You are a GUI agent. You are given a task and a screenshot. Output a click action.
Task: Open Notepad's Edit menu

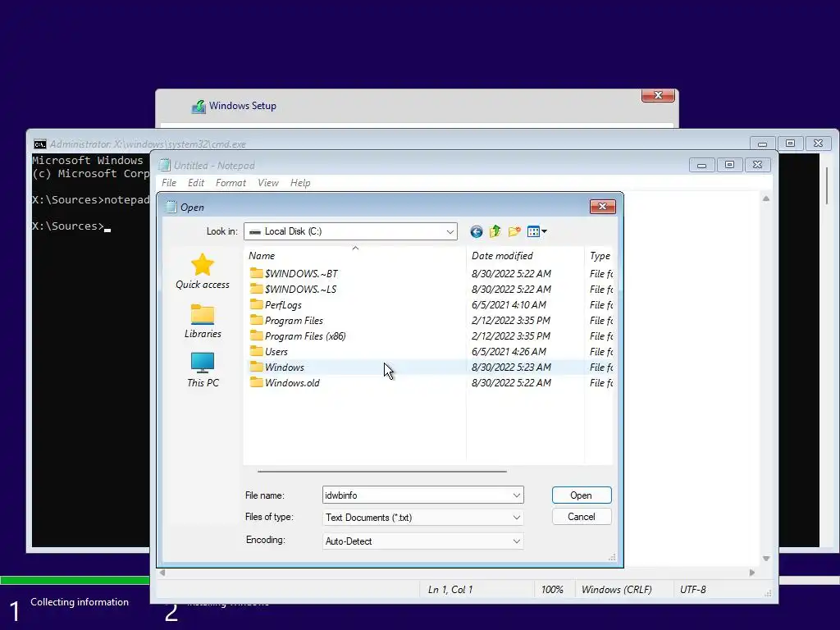click(x=196, y=183)
